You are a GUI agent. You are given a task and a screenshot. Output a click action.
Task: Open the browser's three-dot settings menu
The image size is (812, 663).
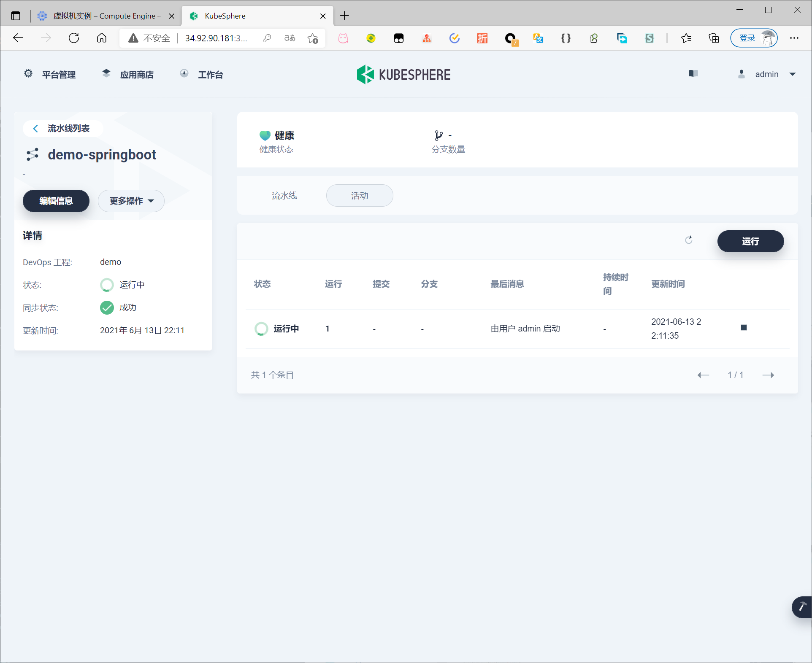[794, 38]
